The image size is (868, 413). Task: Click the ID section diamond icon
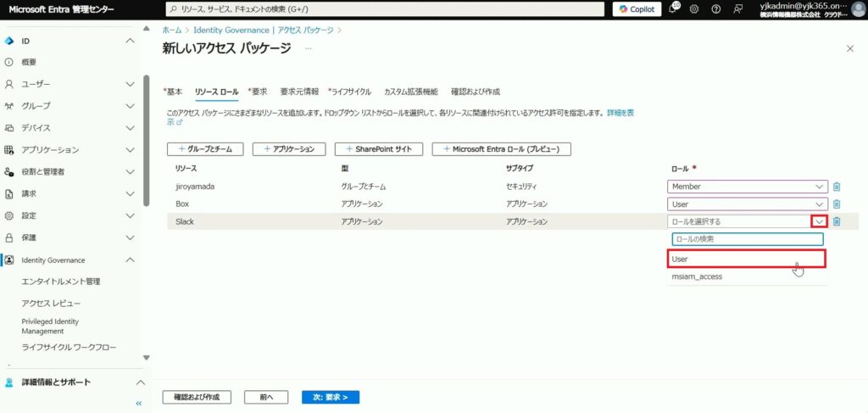click(8, 41)
